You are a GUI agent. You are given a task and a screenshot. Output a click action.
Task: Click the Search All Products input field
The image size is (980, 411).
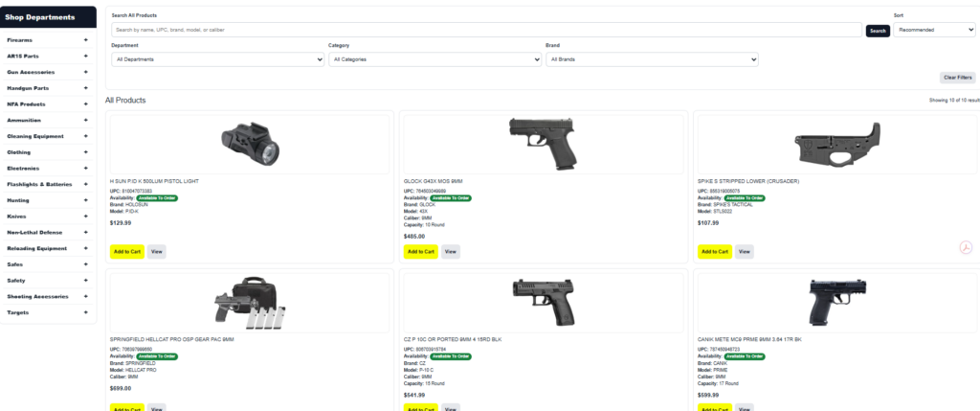pos(487,30)
